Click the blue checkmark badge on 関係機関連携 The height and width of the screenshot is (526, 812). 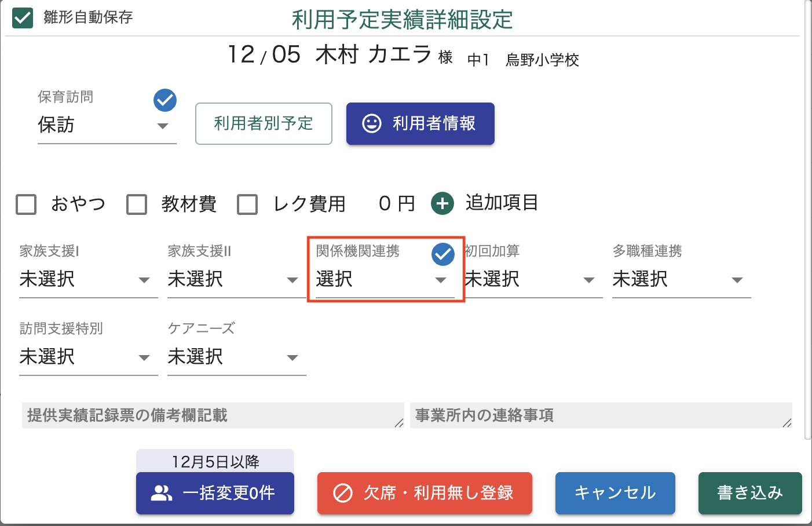tap(443, 254)
